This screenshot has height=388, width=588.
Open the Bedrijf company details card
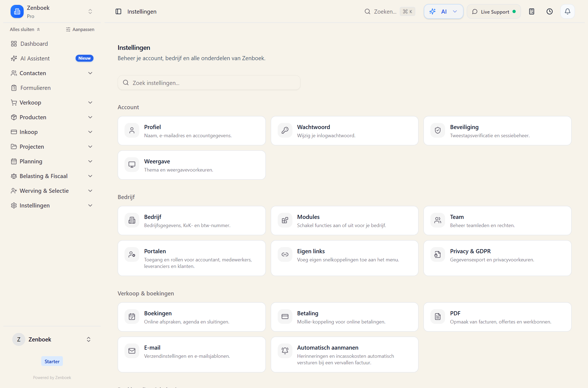coord(192,221)
